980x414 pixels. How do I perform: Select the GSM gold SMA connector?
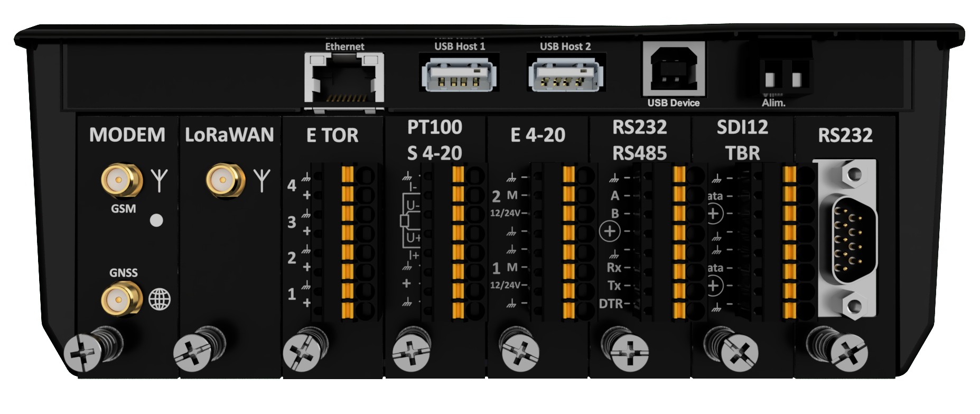[x=121, y=180]
